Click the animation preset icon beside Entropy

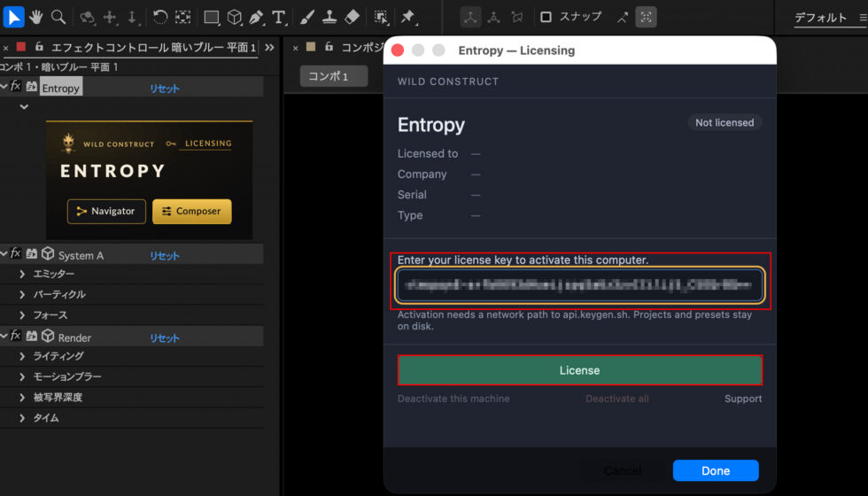pos(32,87)
